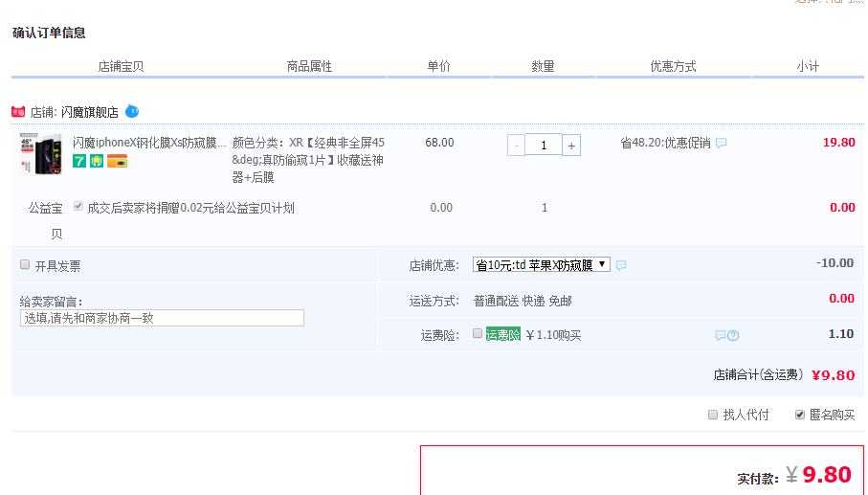This screenshot has height=495, width=868.
Task: Check the 开具发票 invoice checkbox
Action: 25,264
